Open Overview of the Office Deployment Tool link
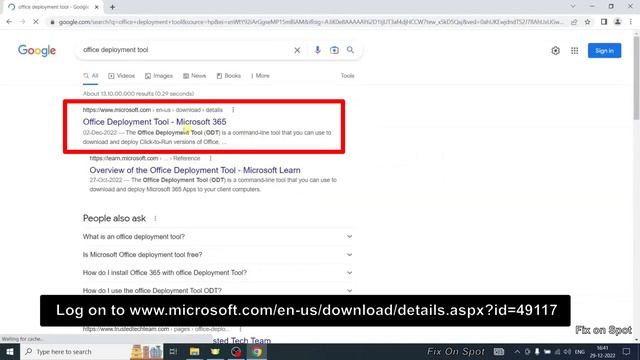The image size is (640, 360). click(195, 170)
